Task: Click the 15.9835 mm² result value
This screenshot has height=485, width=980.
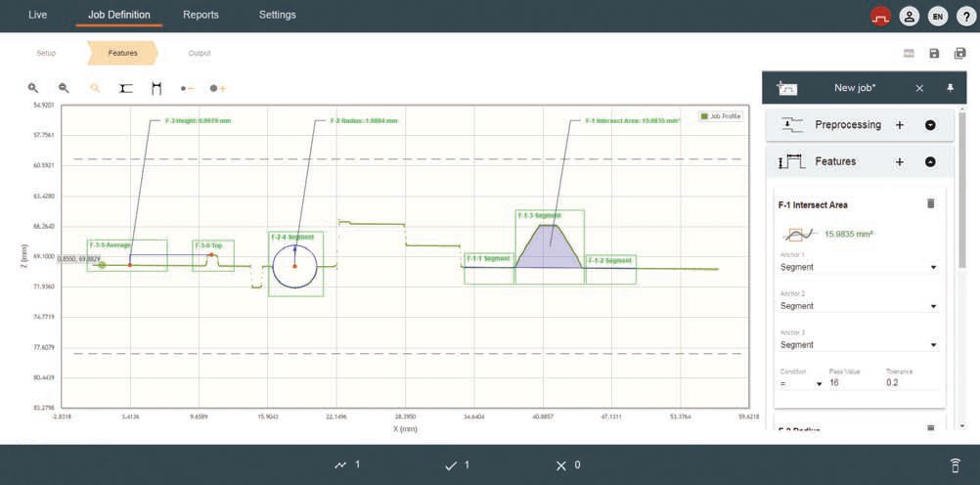Action: coord(849,235)
